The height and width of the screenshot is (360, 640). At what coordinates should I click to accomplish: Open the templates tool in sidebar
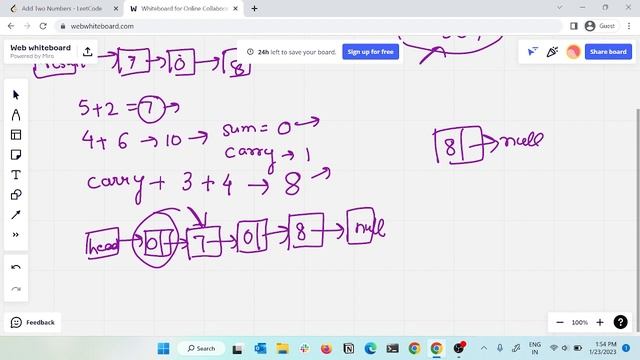pyautogui.click(x=16, y=135)
